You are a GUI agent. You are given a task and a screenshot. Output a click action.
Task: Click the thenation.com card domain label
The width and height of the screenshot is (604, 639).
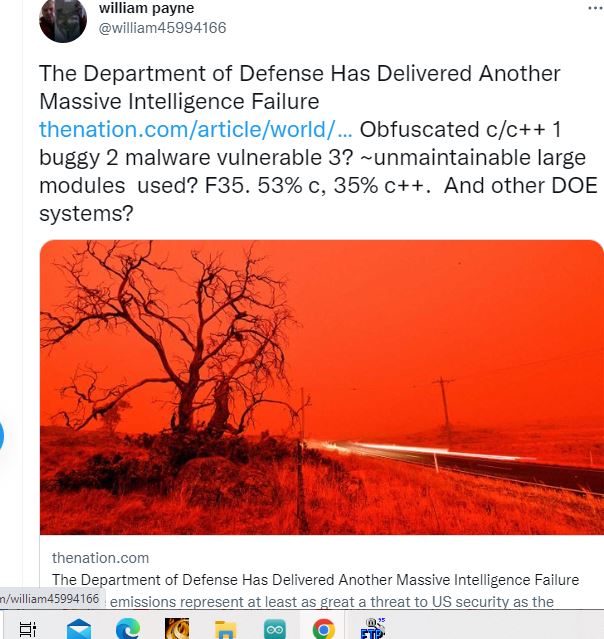(100, 558)
